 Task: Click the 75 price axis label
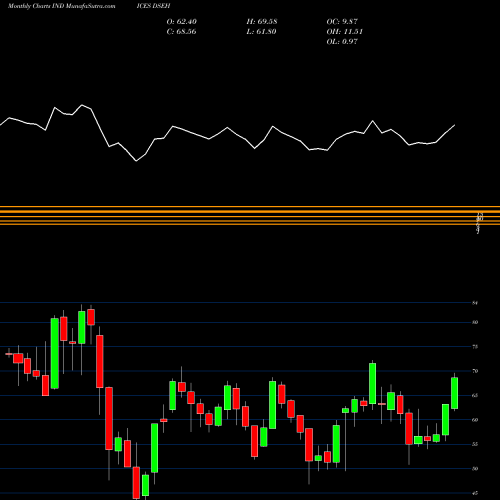pos(475,347)
